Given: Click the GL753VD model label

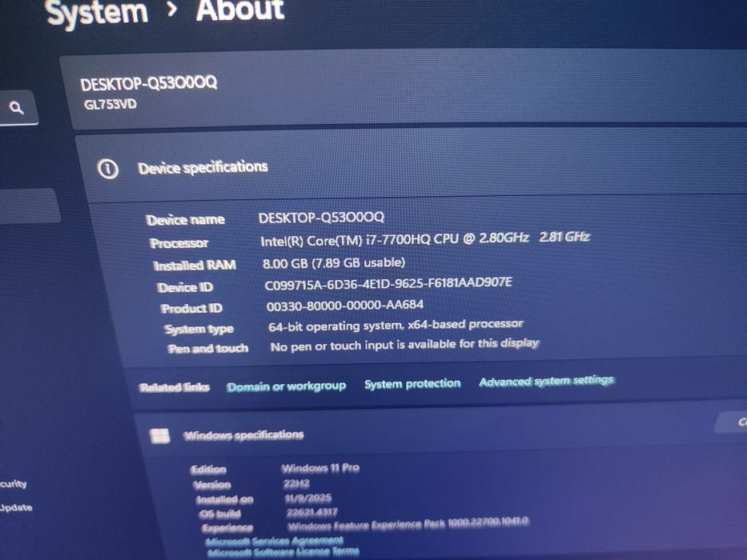Looking at the screenshot, I should point(110,104).
